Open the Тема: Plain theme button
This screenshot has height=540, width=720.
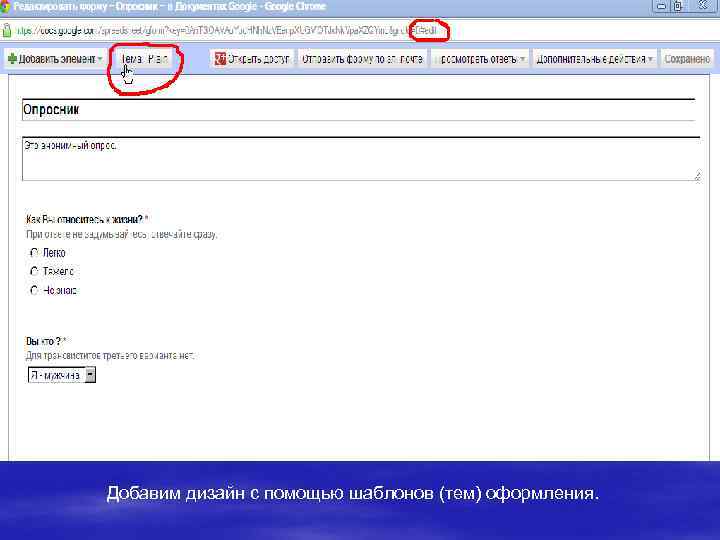pyautogui.click(x=144, y=59)
